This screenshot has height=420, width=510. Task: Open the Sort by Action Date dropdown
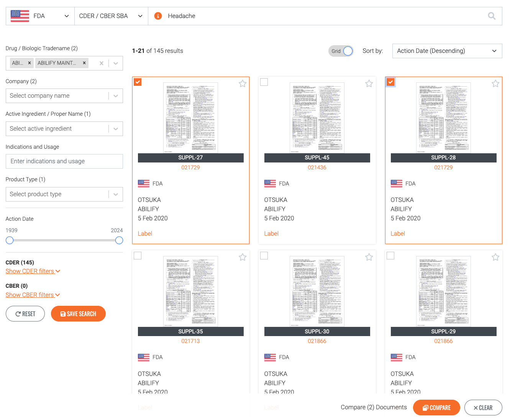coord(447,51)
